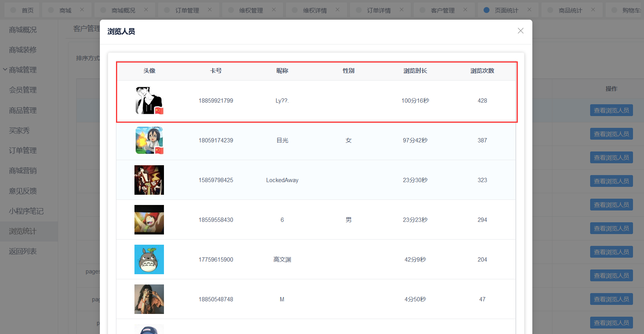Image resolution: width=644 pixels, height=334 pixels.
Task: Close the 商城概况 tab
Action: (146, 9)
